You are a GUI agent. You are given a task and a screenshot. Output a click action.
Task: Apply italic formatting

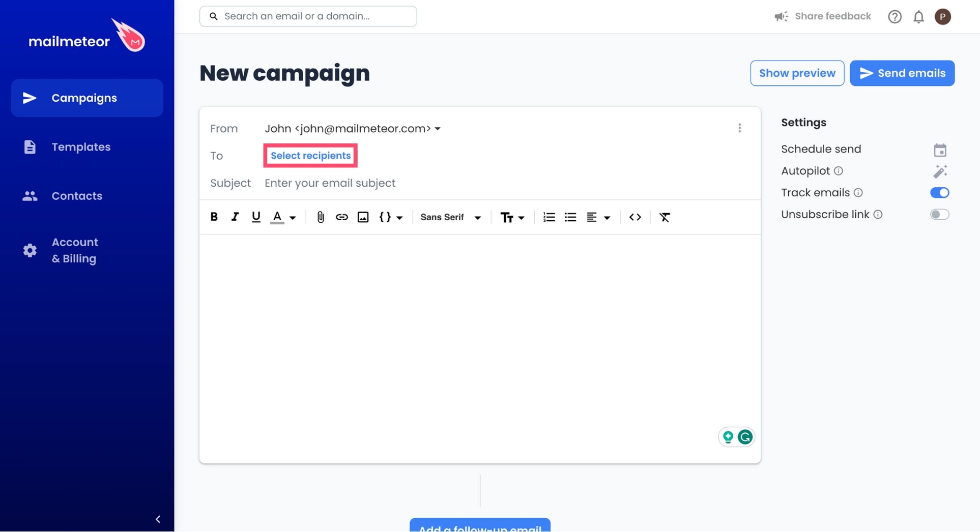coord(235,217)
